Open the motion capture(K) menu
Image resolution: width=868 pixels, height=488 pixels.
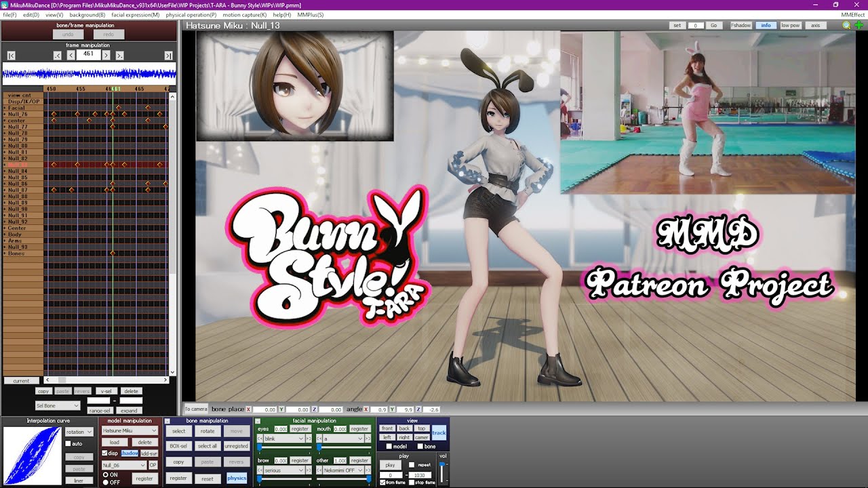pyautogui.click(x=245, y=14)
